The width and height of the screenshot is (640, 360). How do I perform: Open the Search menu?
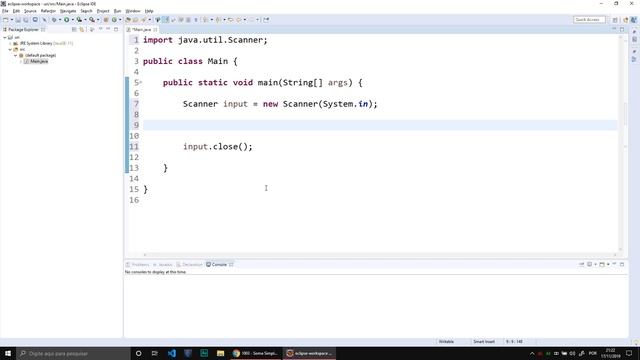[86, 11]
